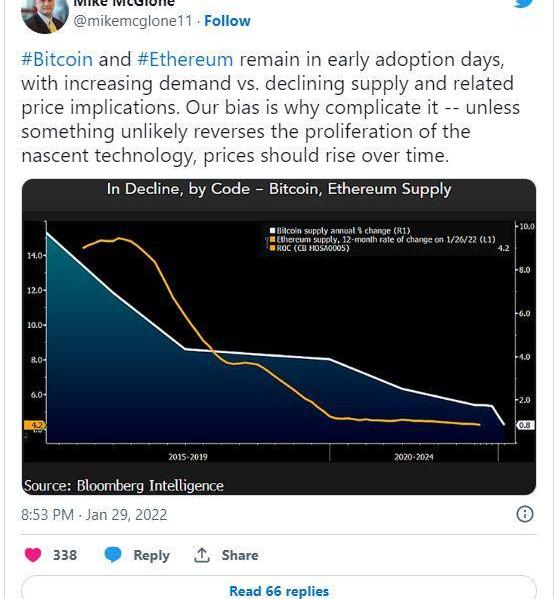Open the #Ethereum hashtag
The image size is (560, 599).
(185, 60)
